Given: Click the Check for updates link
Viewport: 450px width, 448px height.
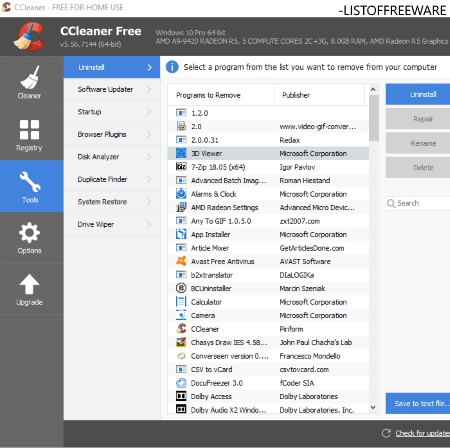Looking at the screenshot, I should tap(423, 433).
